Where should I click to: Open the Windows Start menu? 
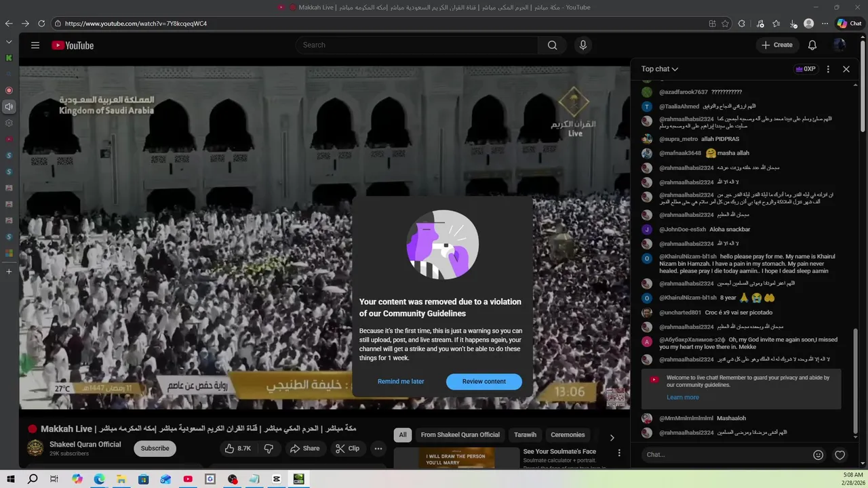[11, 479]
